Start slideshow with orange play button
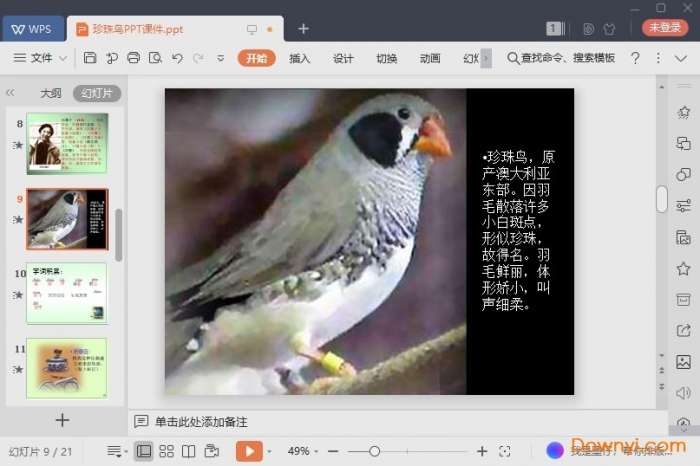The image size is (700, 466). click(249, 451)
